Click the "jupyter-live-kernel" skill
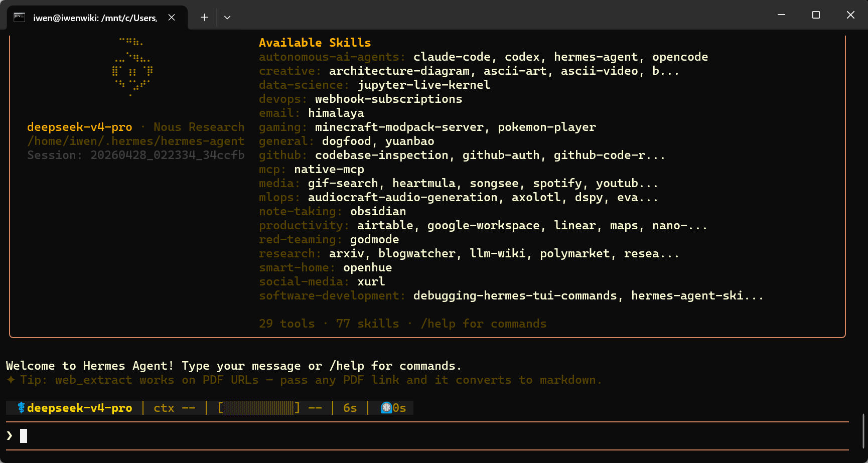The width and height of the screenshot is (868, 463). 424,85
